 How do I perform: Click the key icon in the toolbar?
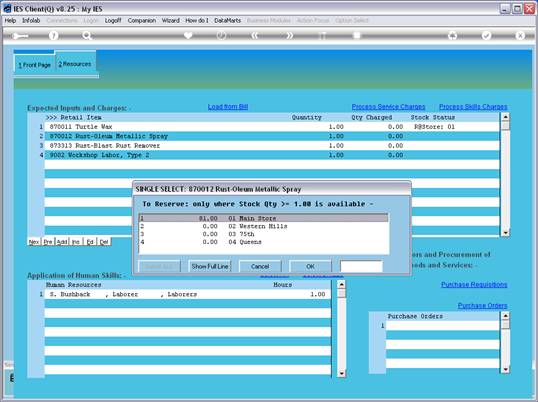pyautogui.click(x=20, y=36)
